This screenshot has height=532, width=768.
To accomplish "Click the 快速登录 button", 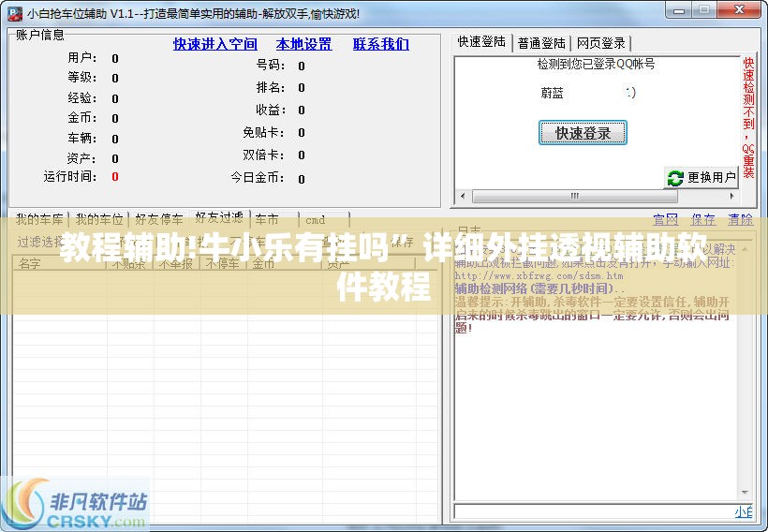I will (583, 133).
